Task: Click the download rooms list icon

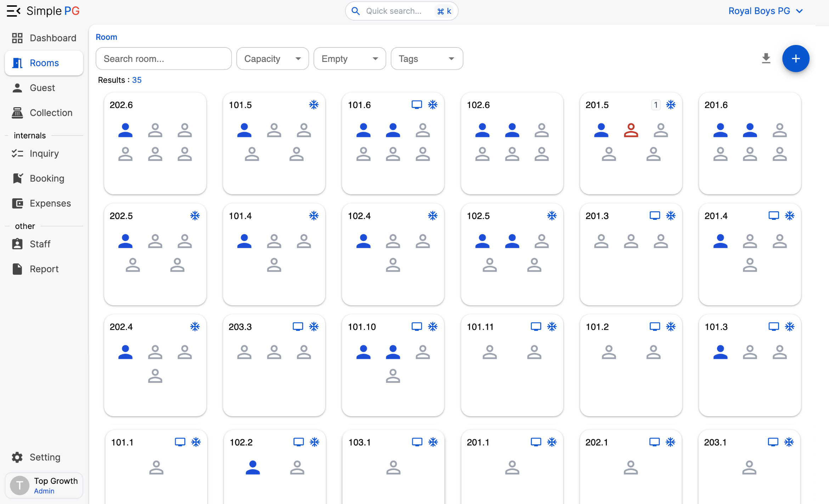Action: pyautogui.click(x=766, y=58)
